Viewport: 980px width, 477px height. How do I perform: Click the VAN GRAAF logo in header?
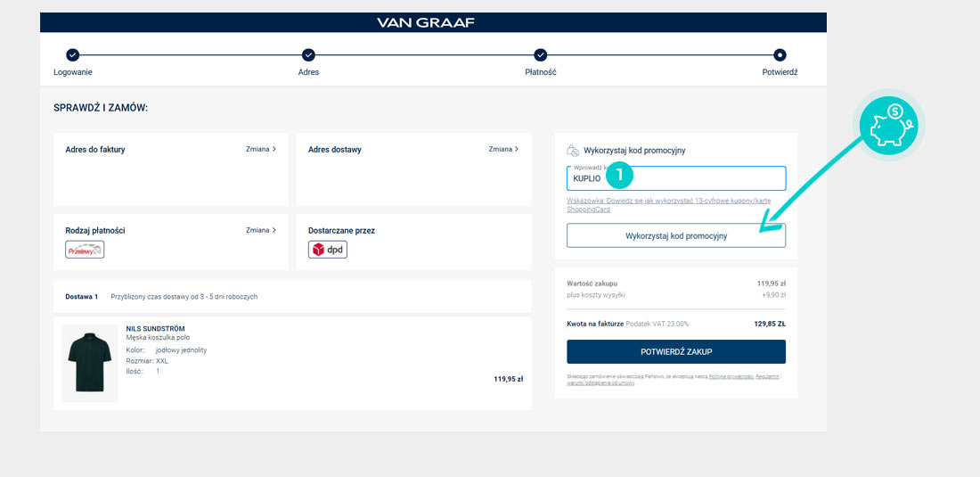pos(426,22)
